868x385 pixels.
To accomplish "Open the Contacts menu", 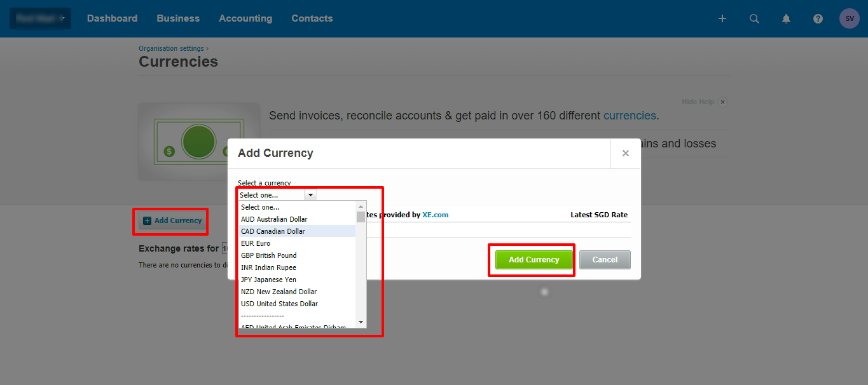I will (312, 18).
